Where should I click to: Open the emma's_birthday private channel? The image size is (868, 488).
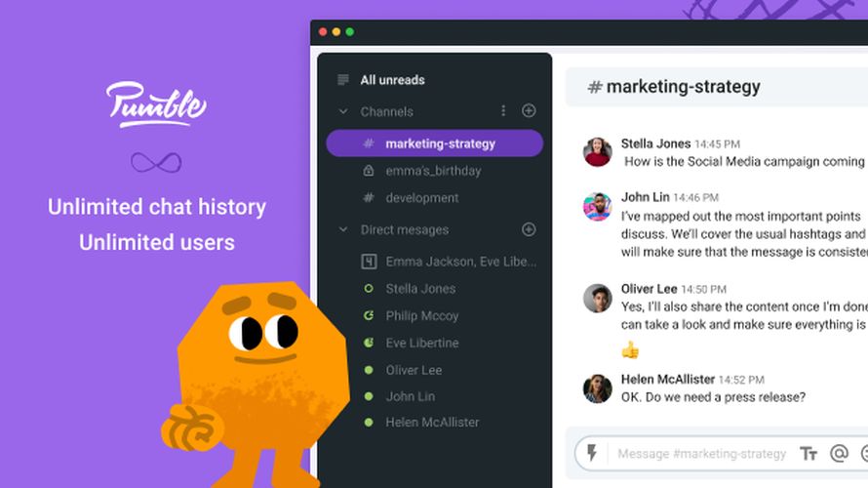click(435, 171)
